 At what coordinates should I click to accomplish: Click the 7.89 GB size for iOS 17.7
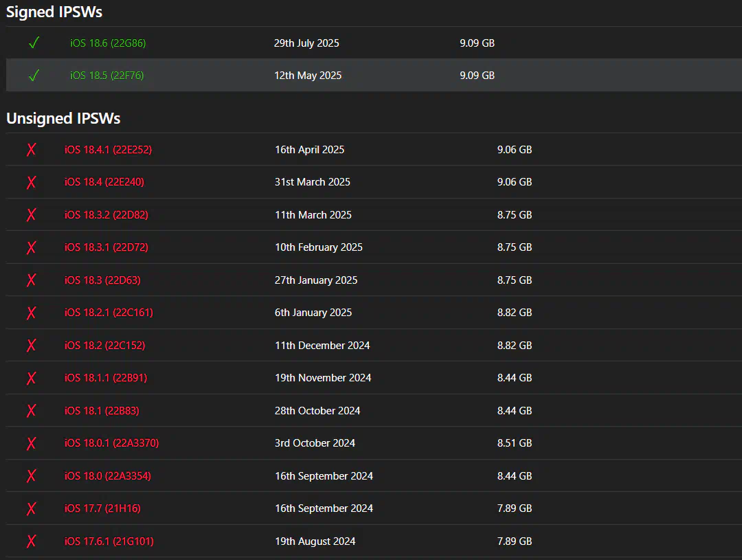[x=515, y=508]
